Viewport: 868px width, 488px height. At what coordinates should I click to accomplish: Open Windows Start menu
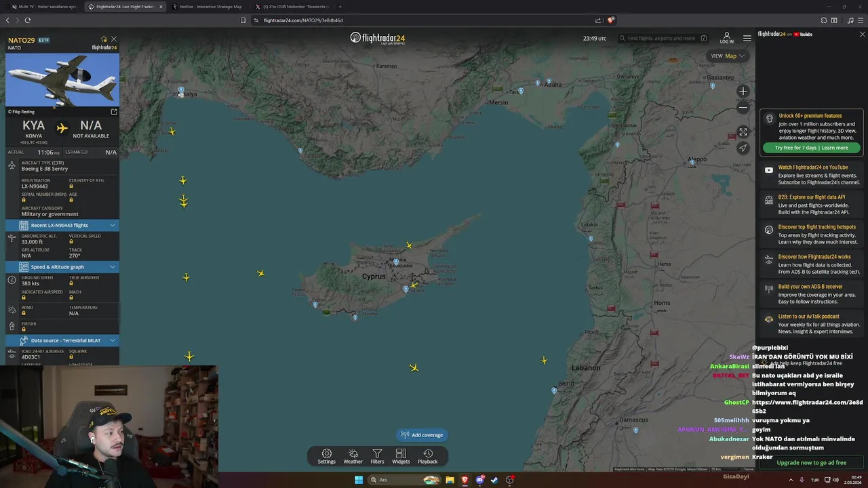click(x=359, y=480)
